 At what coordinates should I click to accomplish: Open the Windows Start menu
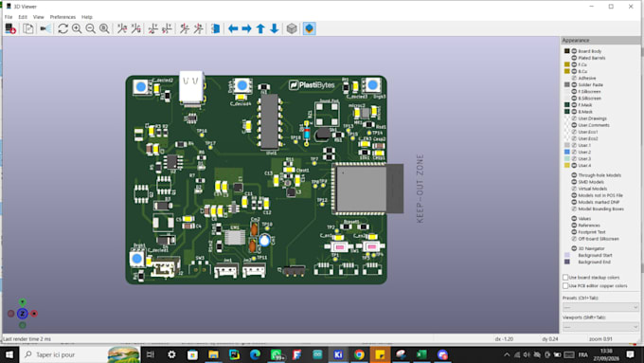(9, 354)
